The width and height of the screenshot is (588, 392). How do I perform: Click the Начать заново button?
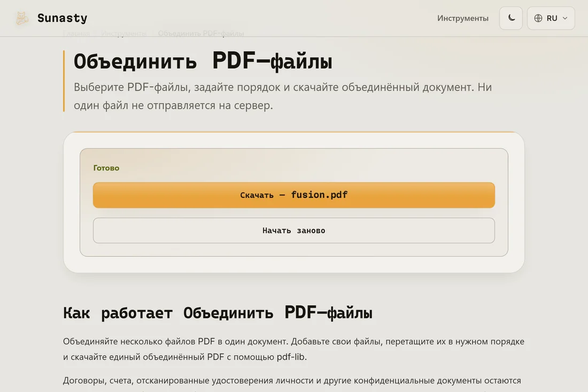pos(293,230)
